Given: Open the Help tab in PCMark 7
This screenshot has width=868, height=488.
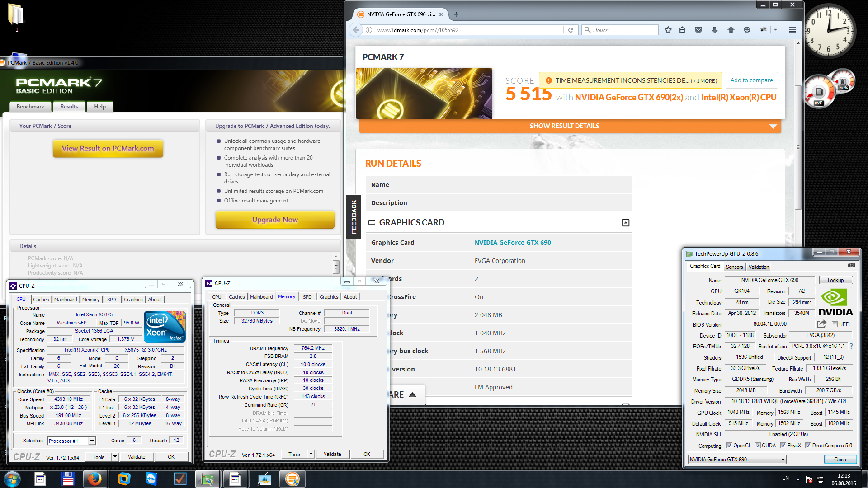Looking at the screenshot, I should (100, 107).
